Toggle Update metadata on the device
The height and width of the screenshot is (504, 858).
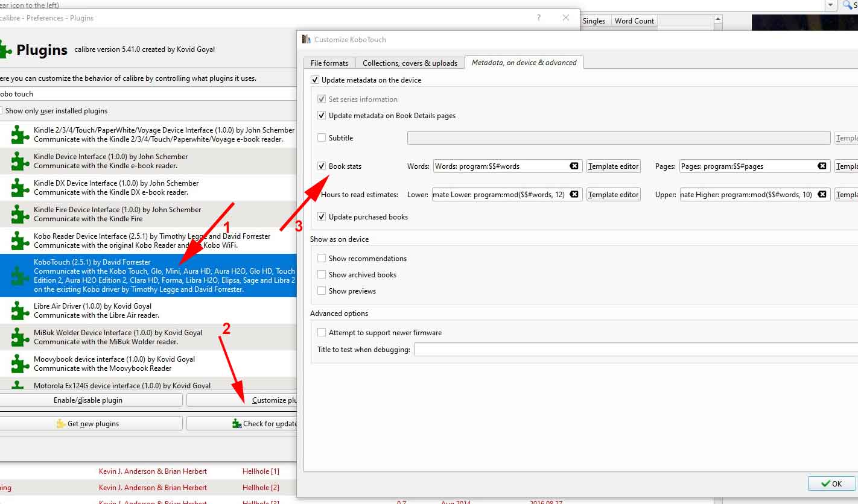pos(314,80)
